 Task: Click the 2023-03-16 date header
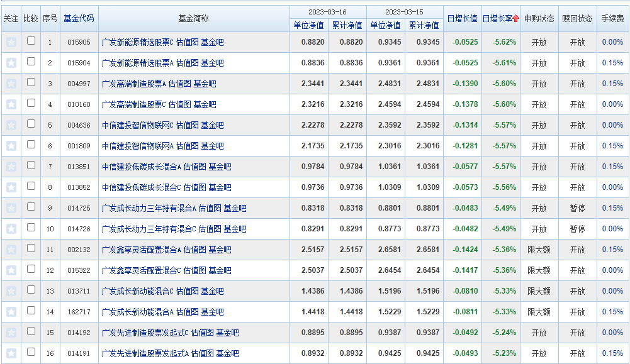click(x=327, y=12)
